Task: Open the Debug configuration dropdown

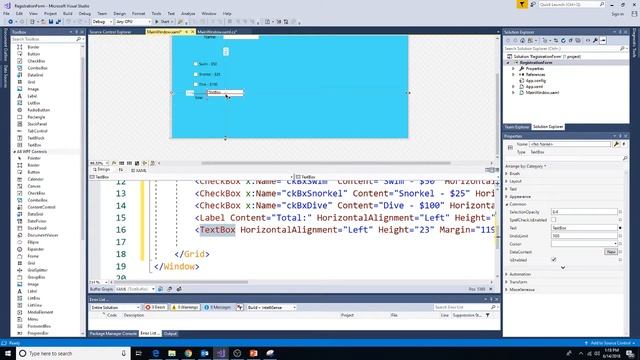Action: coord(102,22)
